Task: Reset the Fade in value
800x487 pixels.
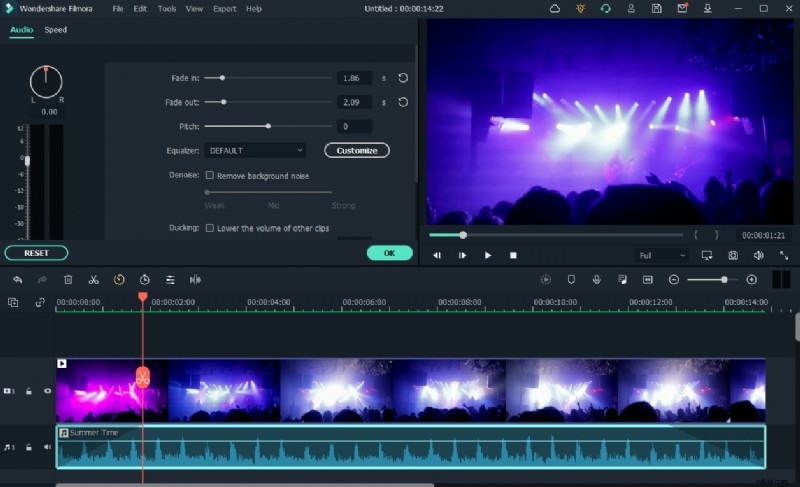Action: [403, 78]
